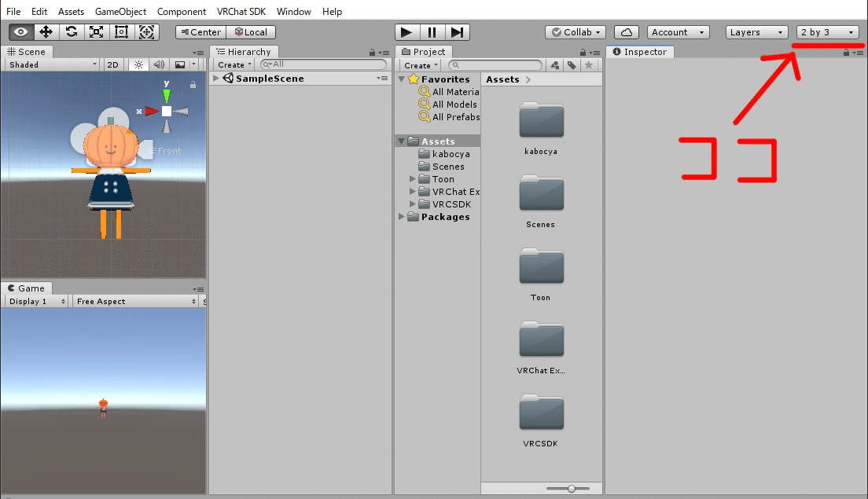The image size is (868, 499).
Task: Step forward one frame
Action: pos(458,32)
